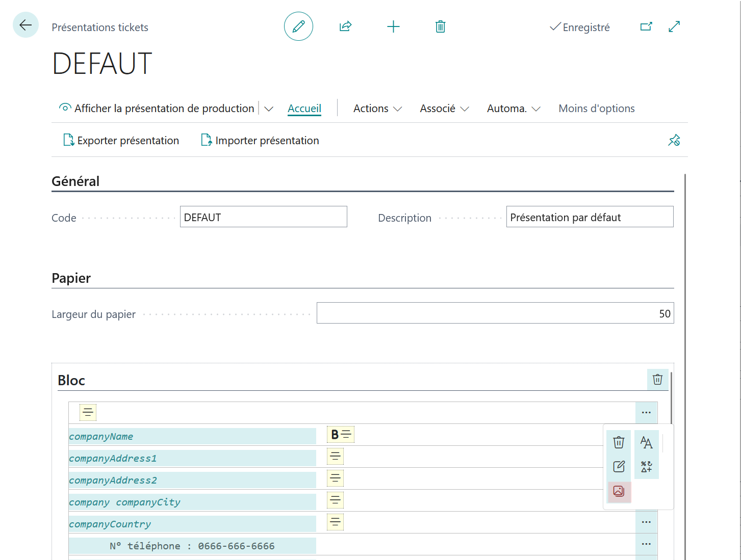Click alignment icon beside companyCountry

coord(335,522)
